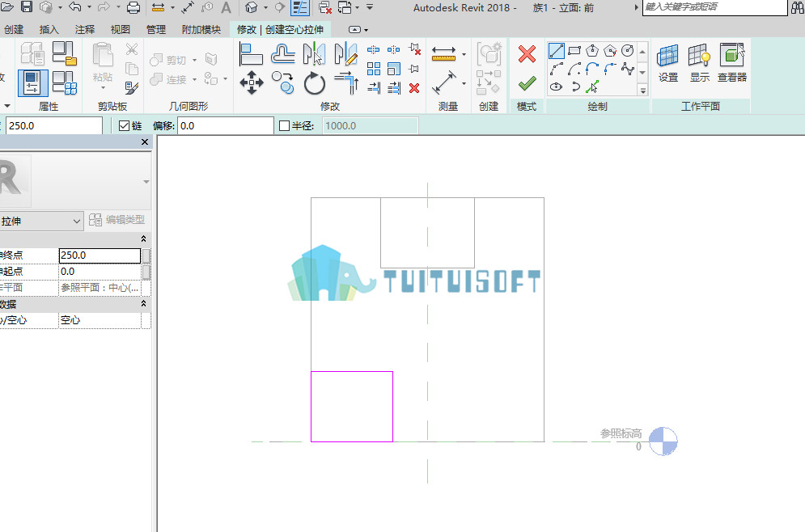Click the Copy tool in the Modify panel
Screen dimensions: 805x532
pyautogui.click(x=283, y=82)
